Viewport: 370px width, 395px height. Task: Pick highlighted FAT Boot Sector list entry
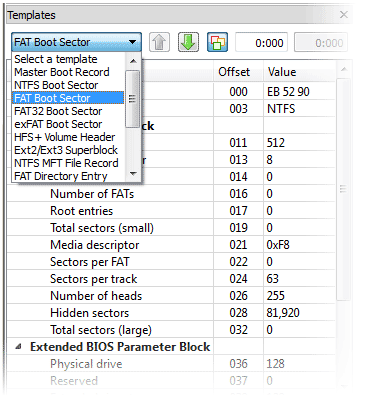pos(68,98)
